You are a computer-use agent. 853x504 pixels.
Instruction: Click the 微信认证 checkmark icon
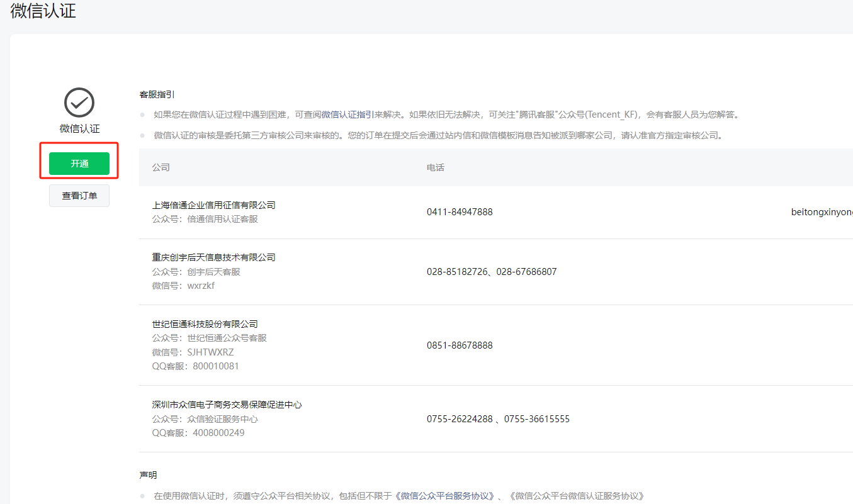pyautogui.click(x=79, y=103)
